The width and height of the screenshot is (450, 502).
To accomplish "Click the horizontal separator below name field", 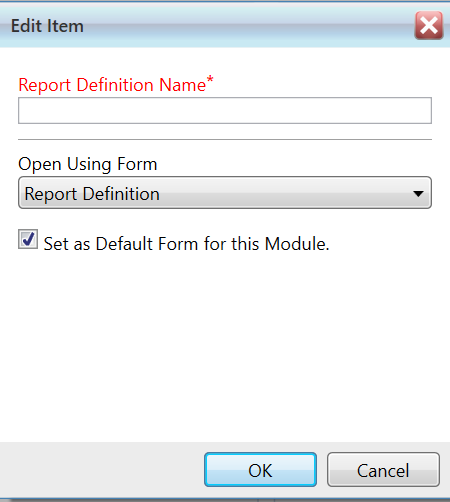I will 225,139.
